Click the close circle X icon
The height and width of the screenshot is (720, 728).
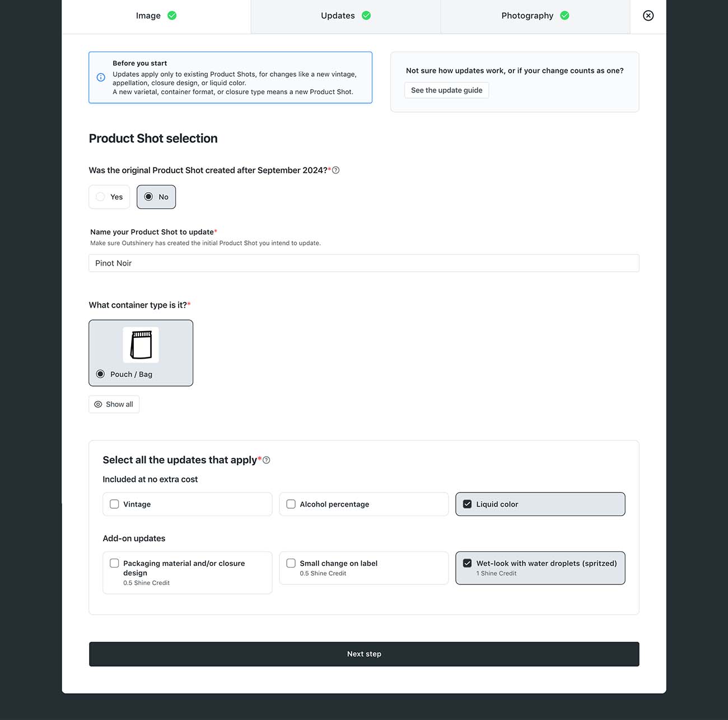648,16
